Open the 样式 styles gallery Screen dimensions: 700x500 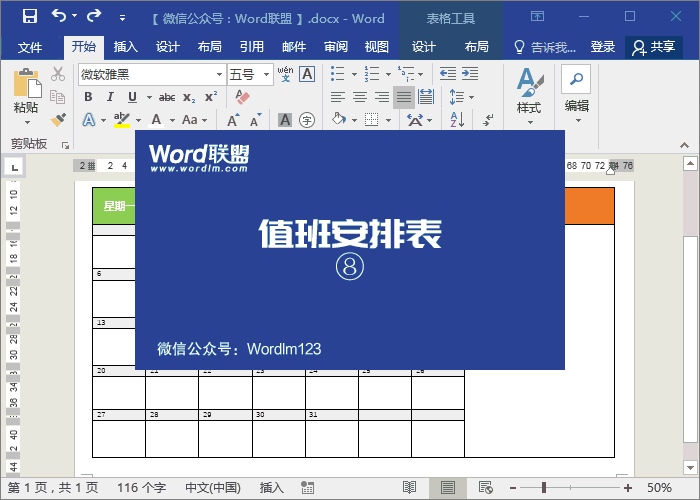pyautogui.click(x=529, y=95)
